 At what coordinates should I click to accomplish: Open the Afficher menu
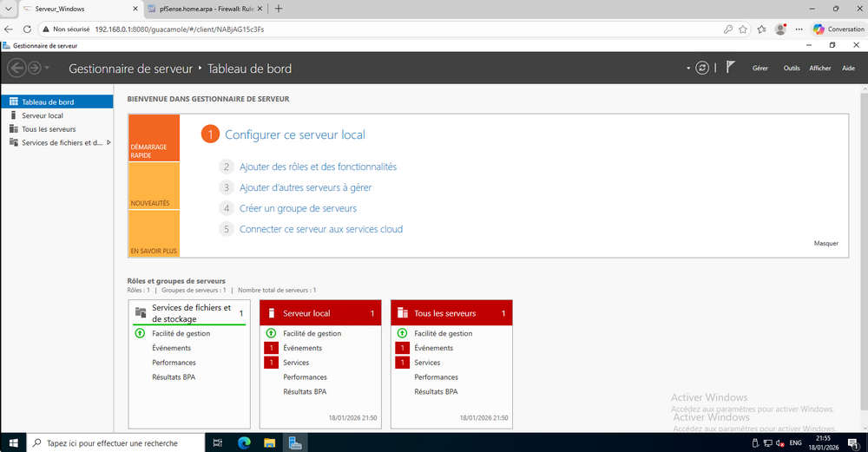(819, 68)
